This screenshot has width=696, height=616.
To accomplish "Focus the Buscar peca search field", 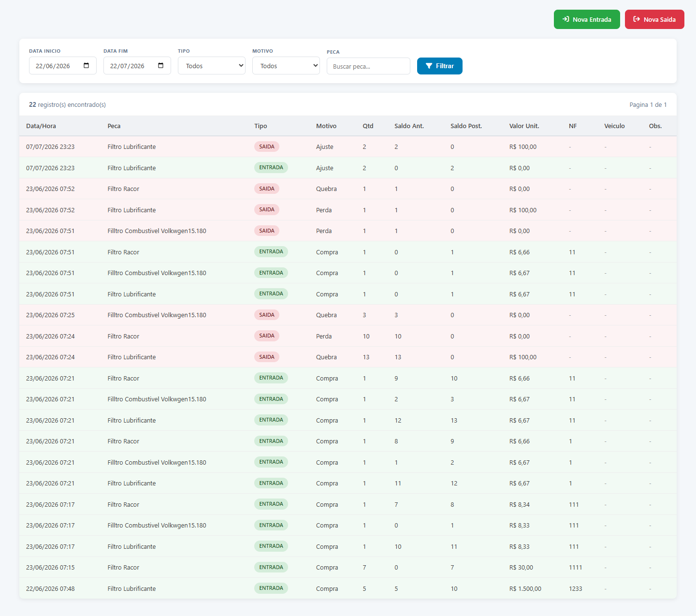I will pyautogui.click(x=368, y=66).
